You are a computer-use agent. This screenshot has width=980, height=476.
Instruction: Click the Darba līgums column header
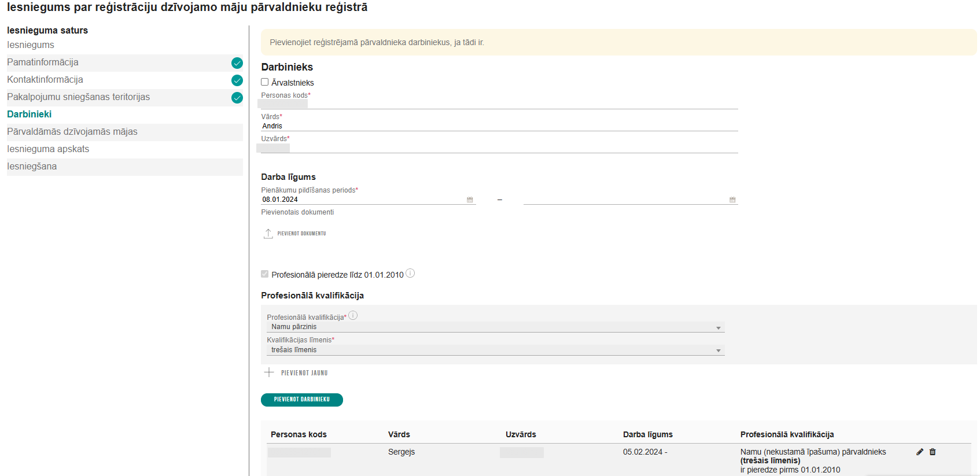click(x=648, y=434)
